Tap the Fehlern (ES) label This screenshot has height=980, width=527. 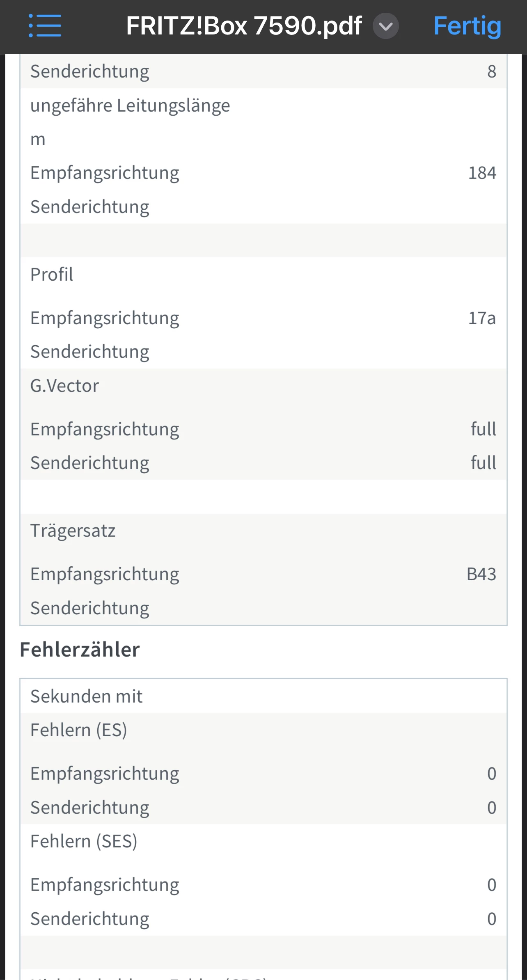pyautogui.click(x=79, y=730)
